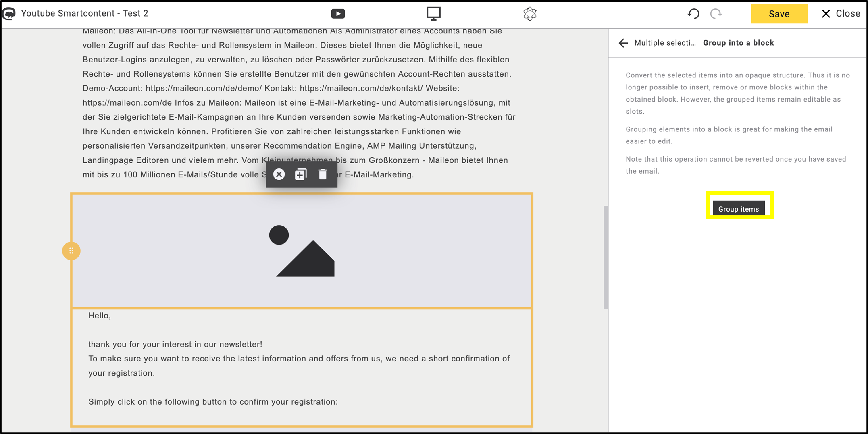The height and width of the screenshot is (434, 868).
Task: Save the email
Action: 779,14
